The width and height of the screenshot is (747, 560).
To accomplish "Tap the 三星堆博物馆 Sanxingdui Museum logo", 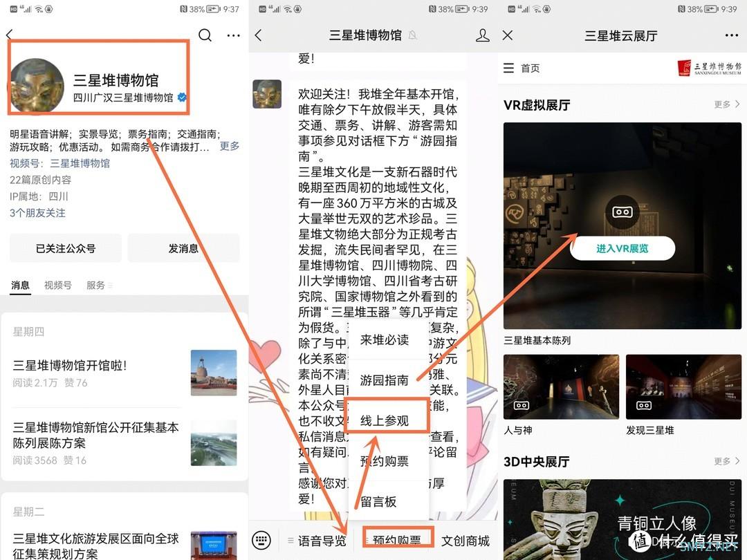I will click(x=710, y=68).
